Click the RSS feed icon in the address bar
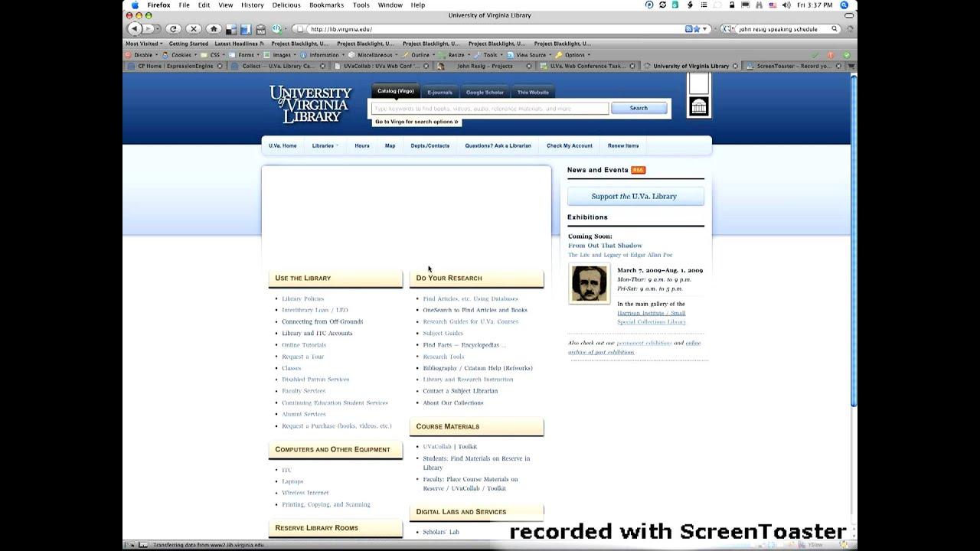Viewport: 980px width, 551px height. [688, 29]
